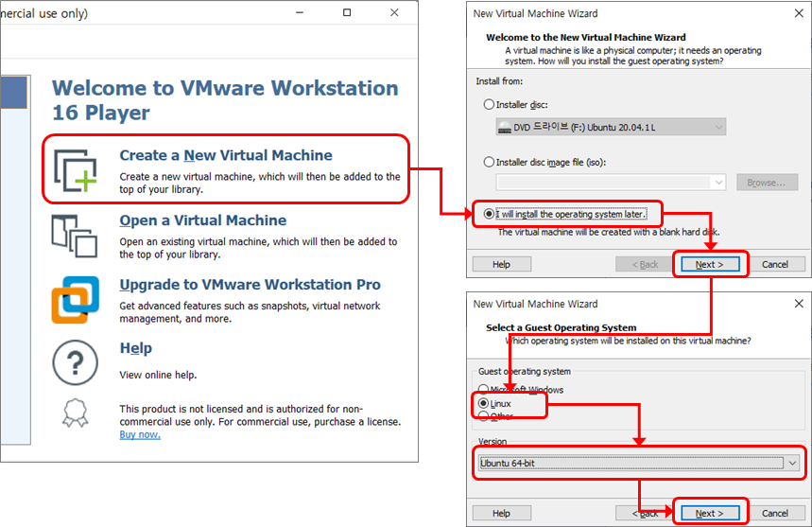Click the 'Install from:' label
Image resolution: width=812 pixels, height=527 pixels.
pos(499,81)
